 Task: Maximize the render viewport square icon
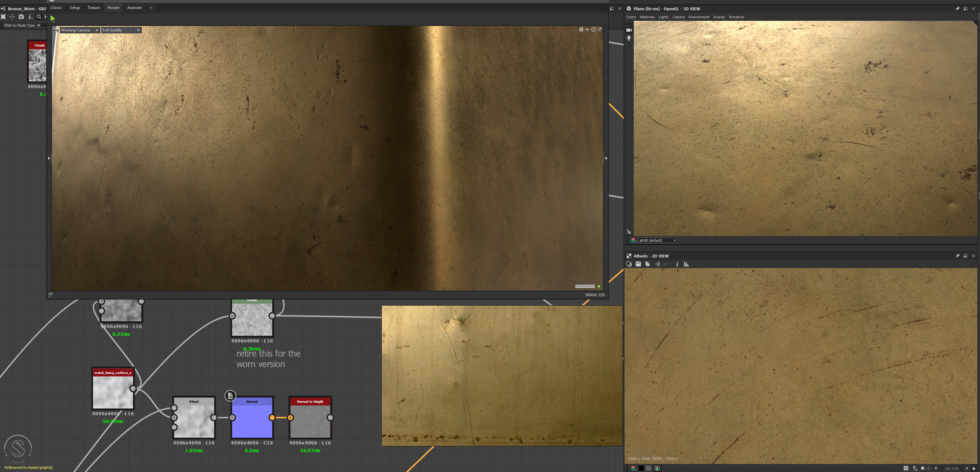(593, 30)
